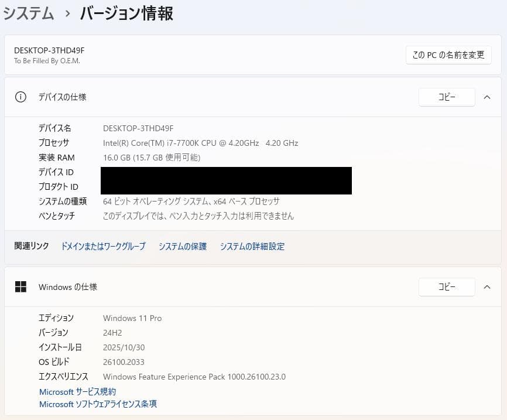Collapse the デバイスの仕様 section
Image resolution: width=507 pixels, height=420 pixels.
(487, 97)
